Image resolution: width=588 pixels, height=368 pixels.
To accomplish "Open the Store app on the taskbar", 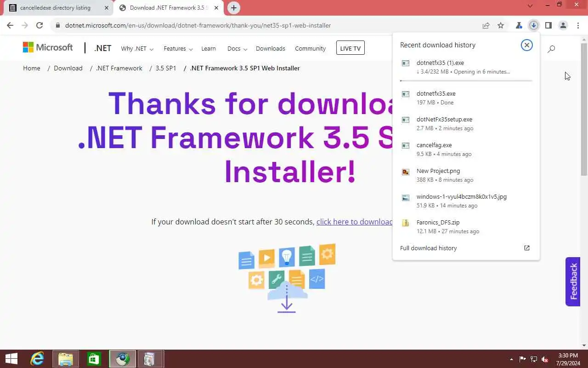I will [x=94, y=359].
